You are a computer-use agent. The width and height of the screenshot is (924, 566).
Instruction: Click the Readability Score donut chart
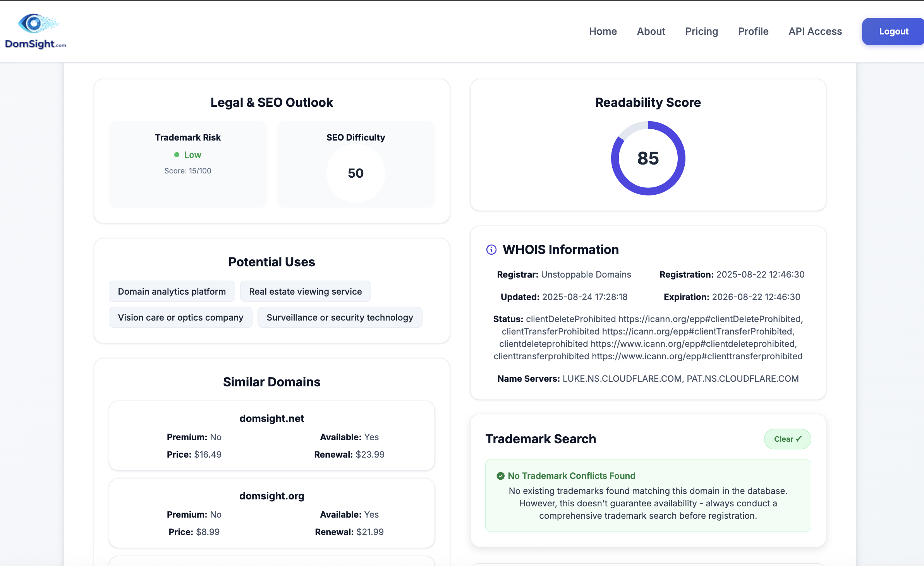647,158
